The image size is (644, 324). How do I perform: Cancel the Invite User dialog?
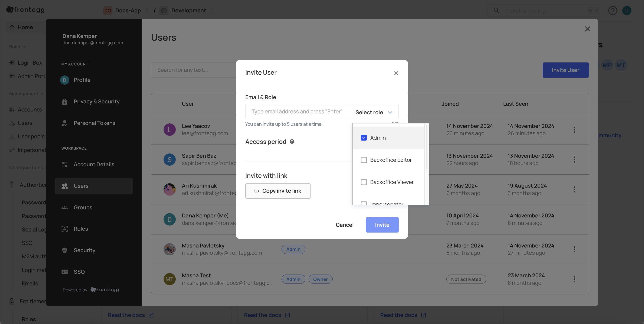coord(345,225)
